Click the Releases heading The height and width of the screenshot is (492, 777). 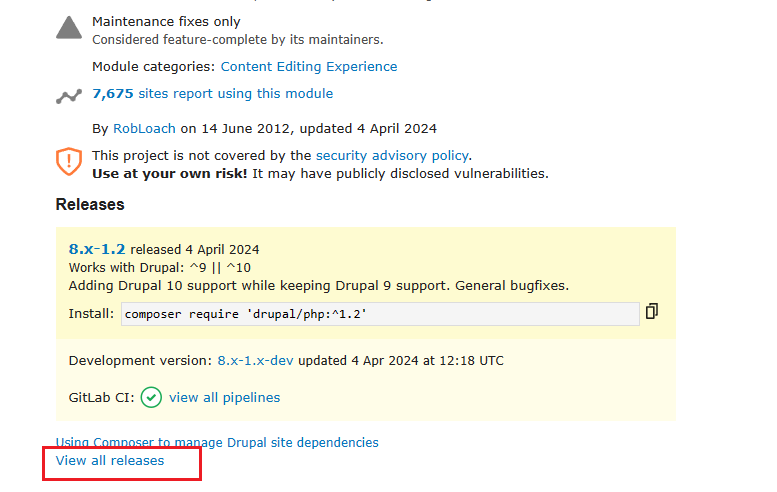(90, 205)
